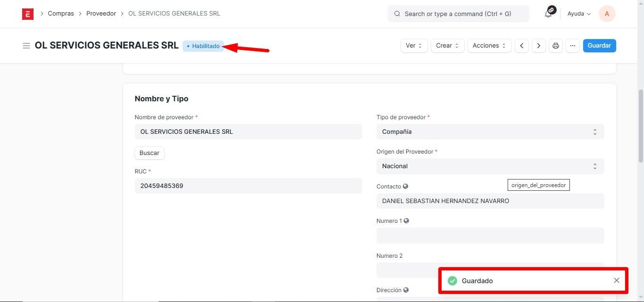Viewport: 644px width, 302px height.
Task: Open the Ayuda help menu
Action: coord(579,14)
